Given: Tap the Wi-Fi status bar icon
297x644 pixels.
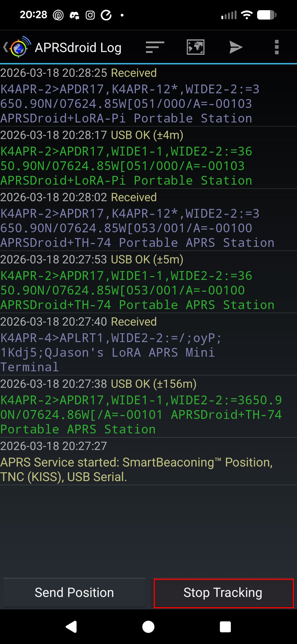Looking at the screenshot, I should point(247,15).
